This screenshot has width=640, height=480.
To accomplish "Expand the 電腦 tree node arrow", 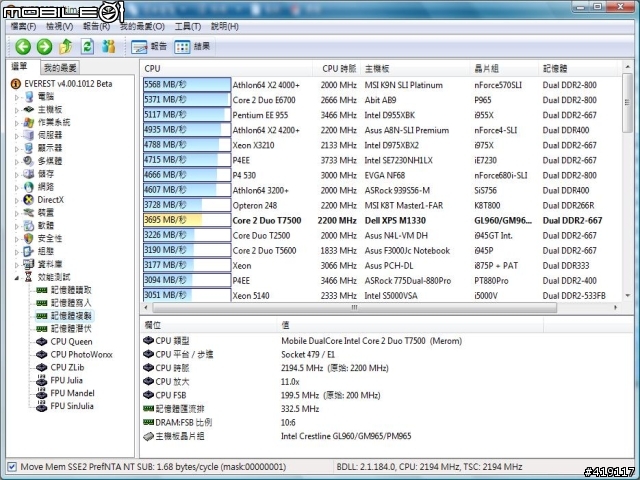I will coord(17,97).
